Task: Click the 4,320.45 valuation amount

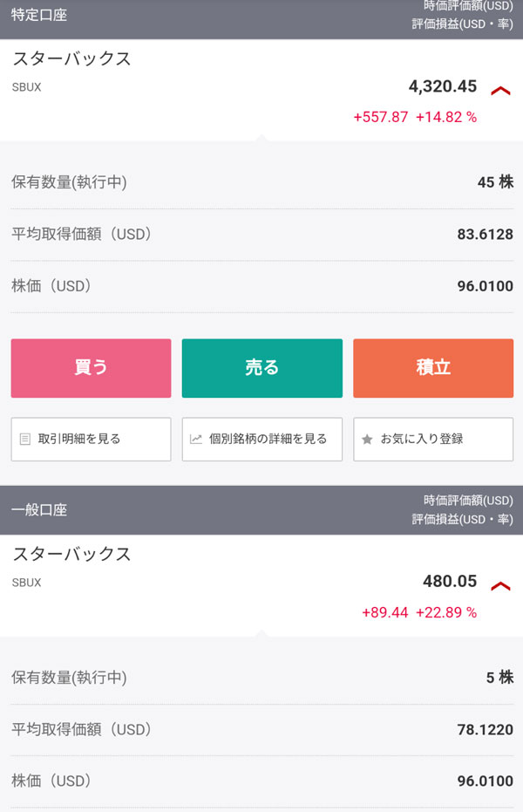Action: [x=442, y=86]
